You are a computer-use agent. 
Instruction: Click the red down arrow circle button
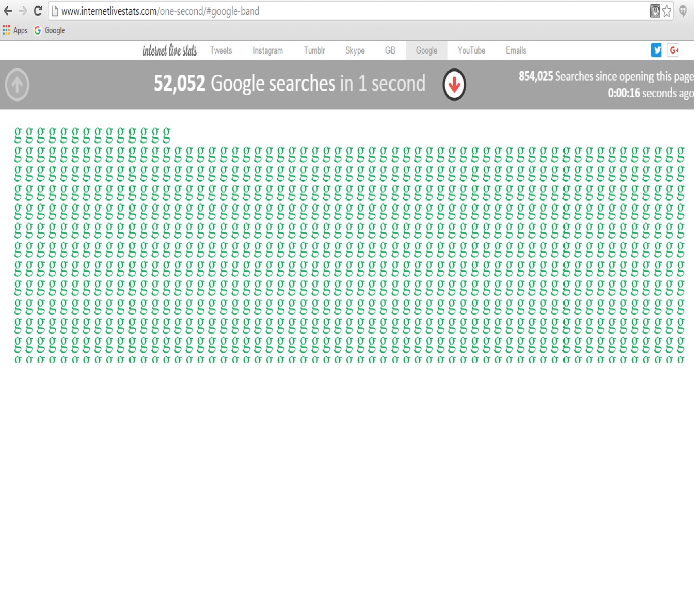tap(454, 85)
